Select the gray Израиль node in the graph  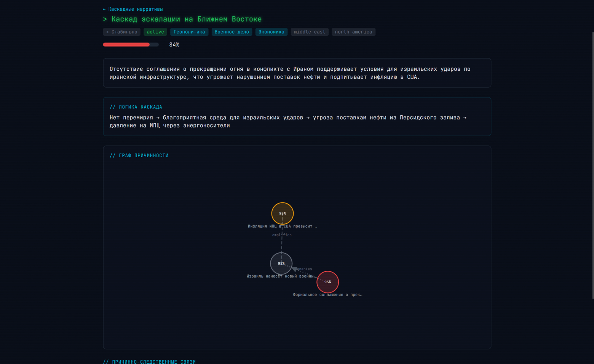281,263
